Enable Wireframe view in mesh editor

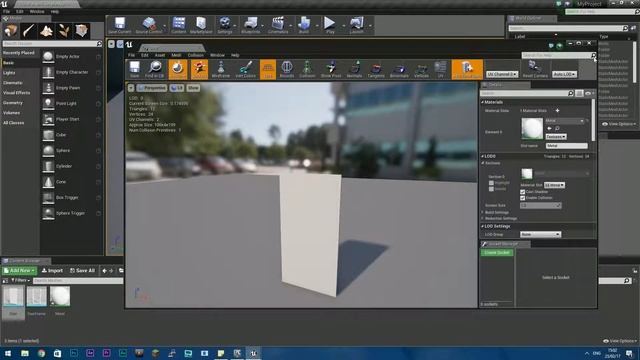(x=221, y=69)
